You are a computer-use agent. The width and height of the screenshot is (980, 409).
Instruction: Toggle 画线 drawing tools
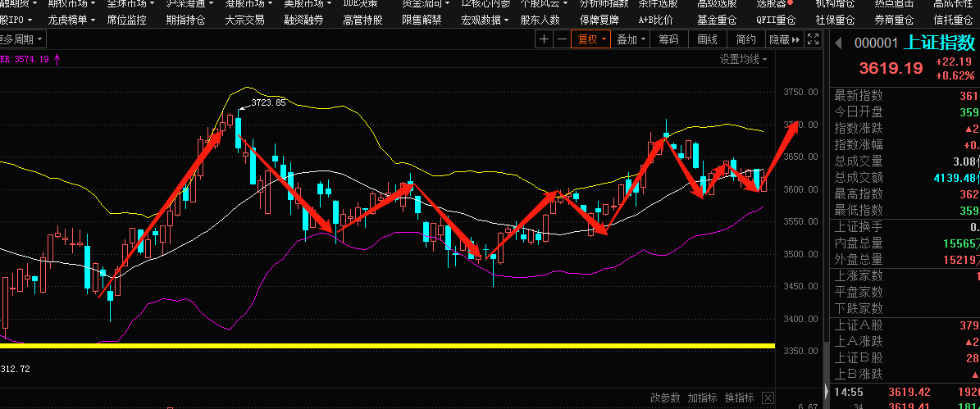click(x=707, y=39)
